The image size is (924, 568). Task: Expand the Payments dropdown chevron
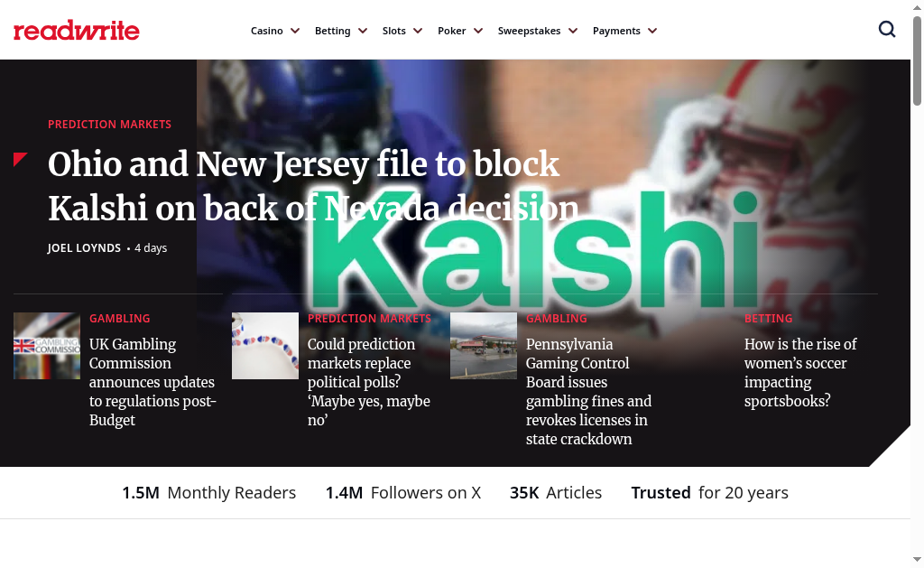coord(652,31)
